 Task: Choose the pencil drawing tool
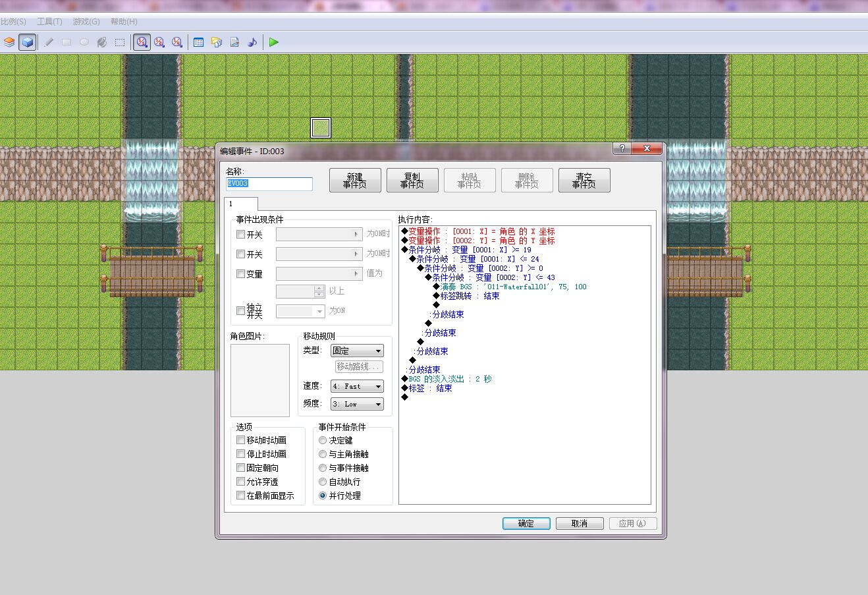49,42
